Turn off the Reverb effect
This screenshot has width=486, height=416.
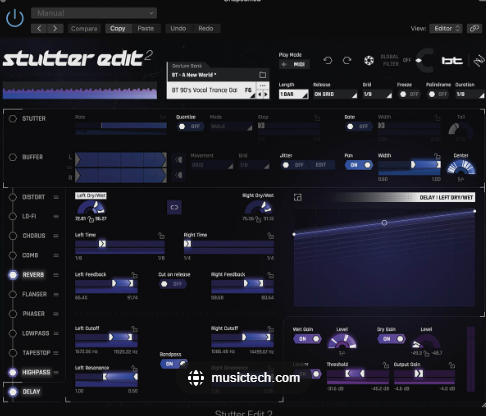click(x=13, y=275)
